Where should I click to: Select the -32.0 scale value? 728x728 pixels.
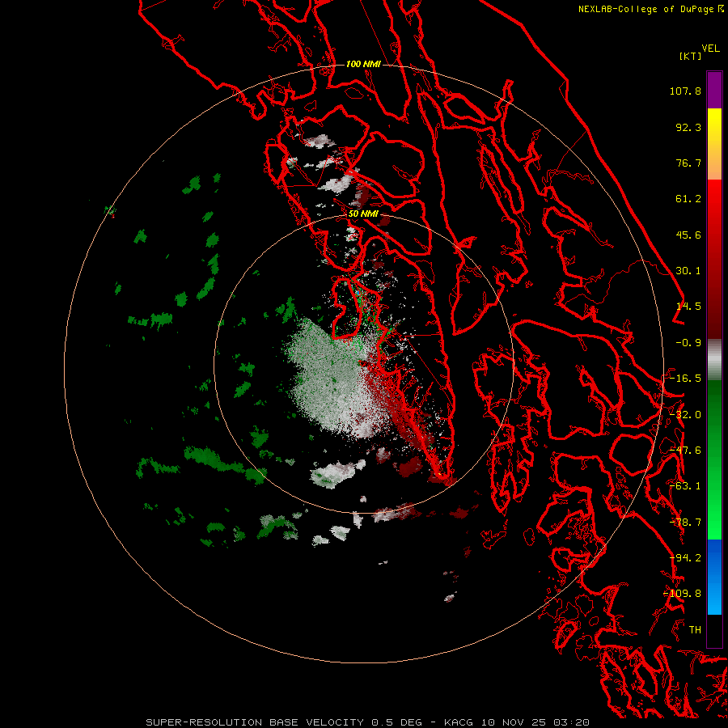tap(685, 415)
